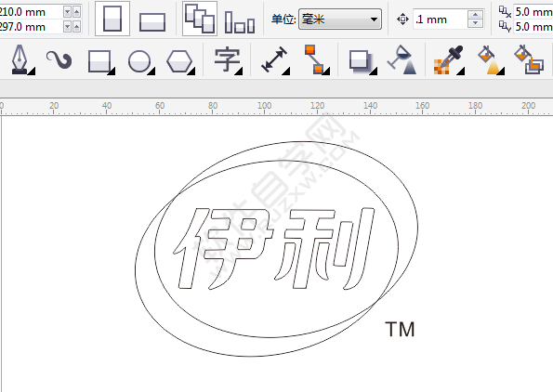Select the Drop Shadow tool
This screenshot has width=553, height=392.
click(x=361, y=62)
